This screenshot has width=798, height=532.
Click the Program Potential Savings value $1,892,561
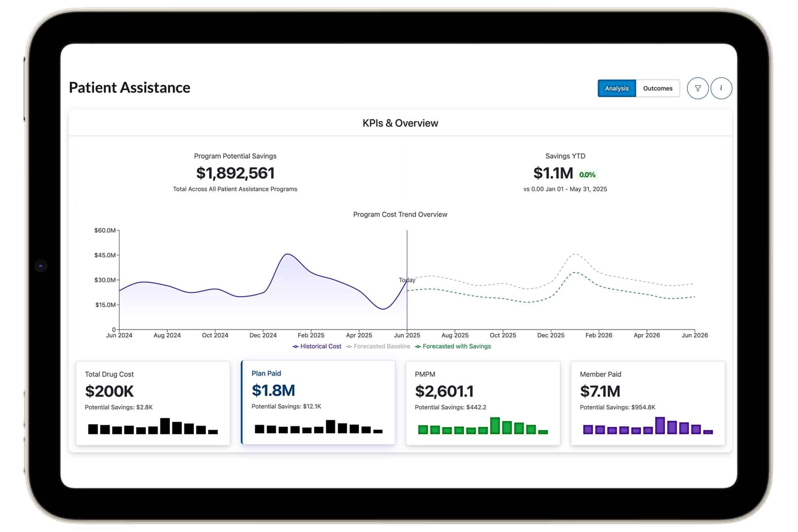point(235,173)
